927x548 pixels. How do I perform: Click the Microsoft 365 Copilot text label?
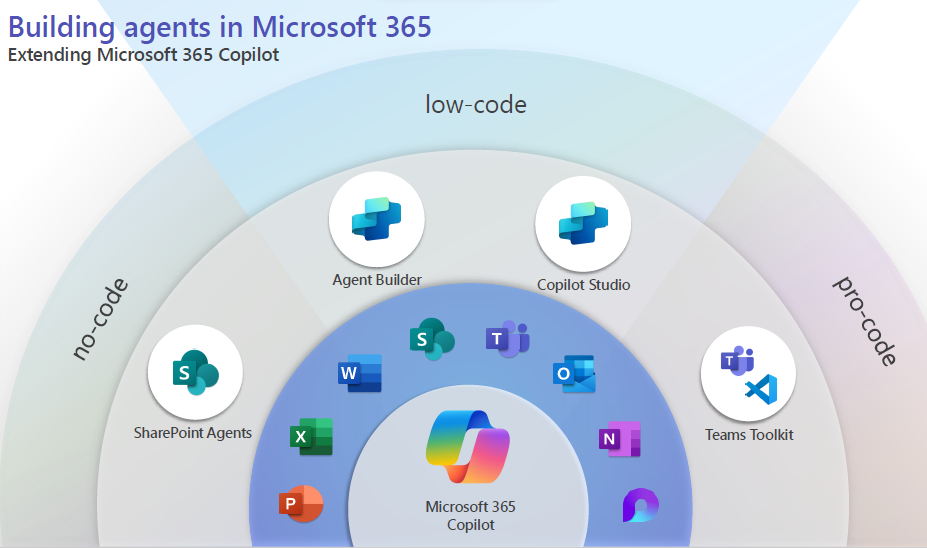[x=471, y=515]
